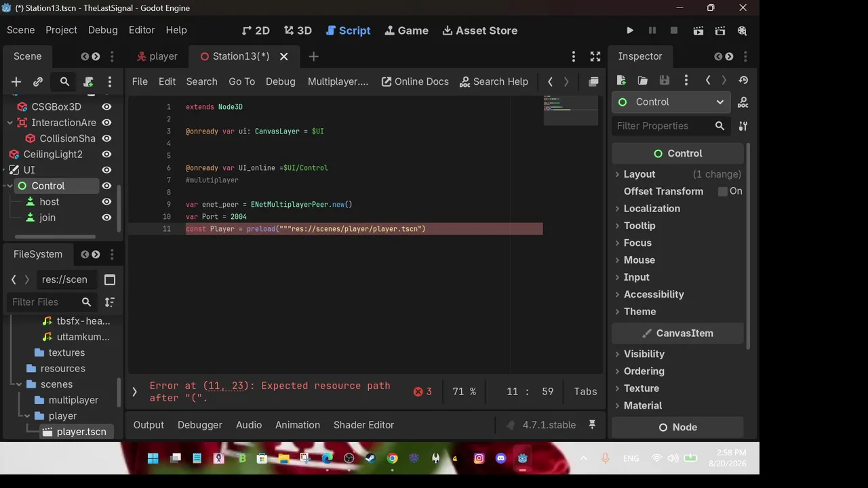Hide the join button node
Image resolution: width=868 pixels, height=488 pixels.
(x=106, y=218)
